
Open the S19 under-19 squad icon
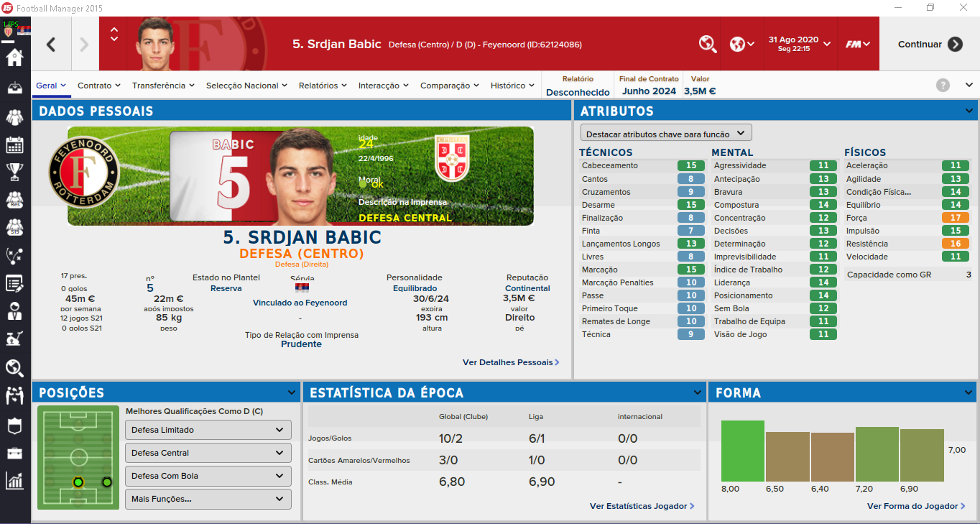click(x=14, y=226)
